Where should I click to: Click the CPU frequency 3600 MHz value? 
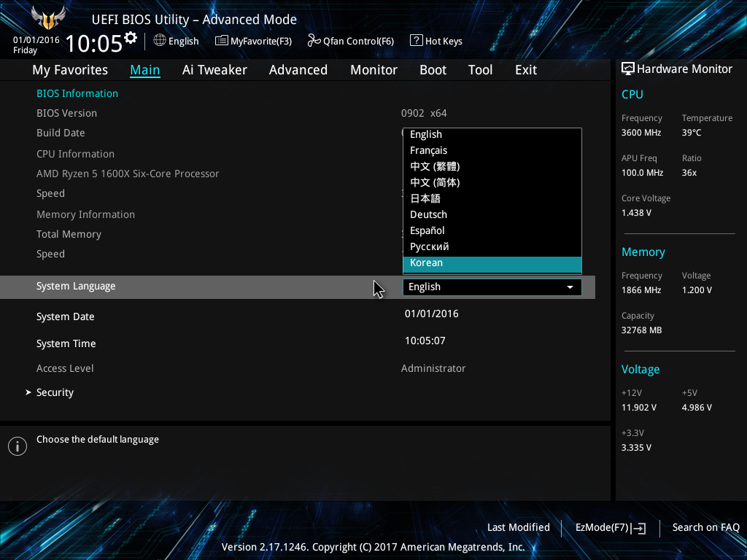[x=641, y=133]
